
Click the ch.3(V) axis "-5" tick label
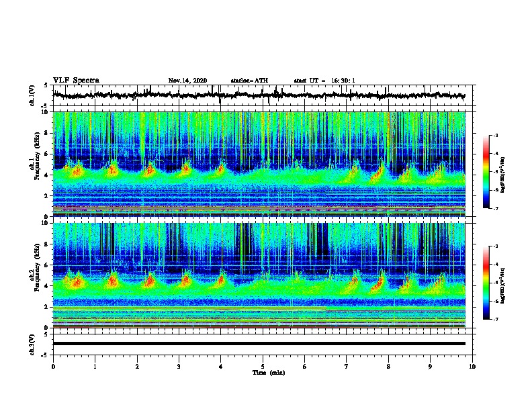click(45, 355)
